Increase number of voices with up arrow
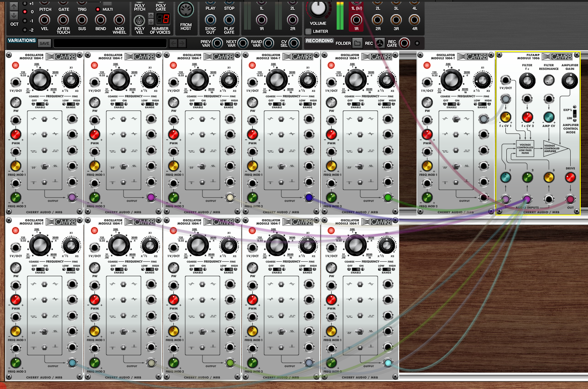Viewport: 588px width, 389px height. point(151,16)
